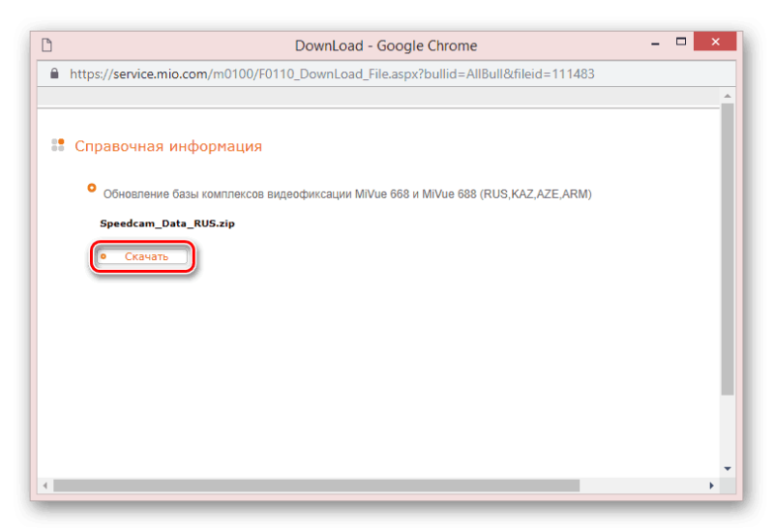Click the Speedcam_Data_RUS.zip file name
Viewport: 774px width, 532px height.
click(167, 223)
